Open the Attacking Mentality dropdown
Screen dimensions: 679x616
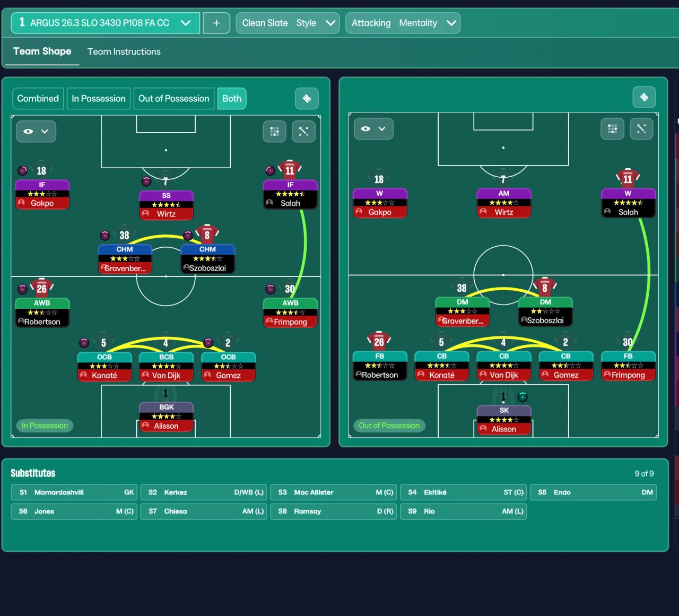403,23
